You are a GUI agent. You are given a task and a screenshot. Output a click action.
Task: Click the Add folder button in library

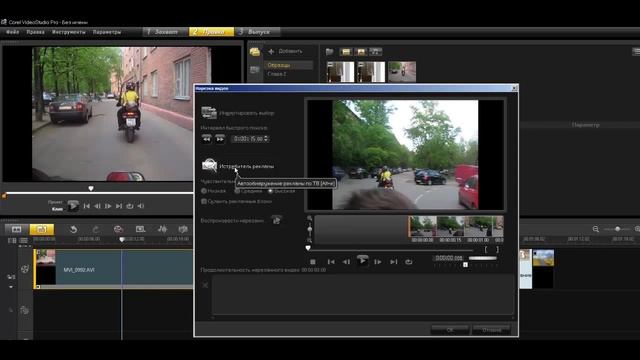[x=285, y=51]
